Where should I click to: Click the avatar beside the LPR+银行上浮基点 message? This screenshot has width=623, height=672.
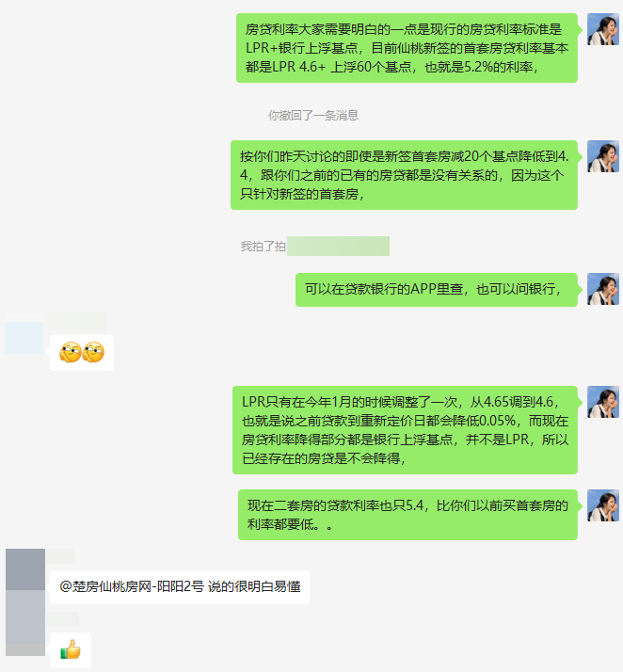click(603, 29)
